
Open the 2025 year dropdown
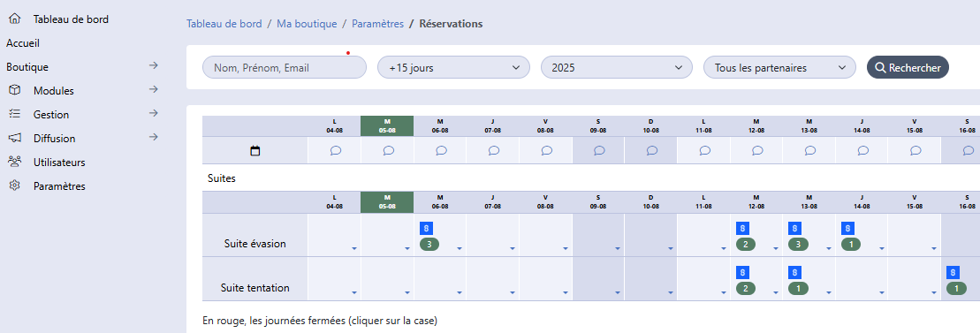coord(616,67)
